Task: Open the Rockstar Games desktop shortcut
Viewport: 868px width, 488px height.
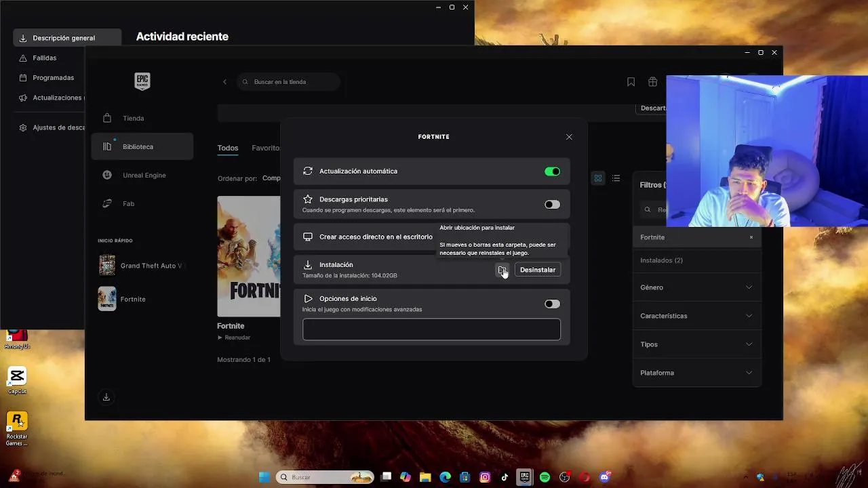Action: click(x=17, y=428)
